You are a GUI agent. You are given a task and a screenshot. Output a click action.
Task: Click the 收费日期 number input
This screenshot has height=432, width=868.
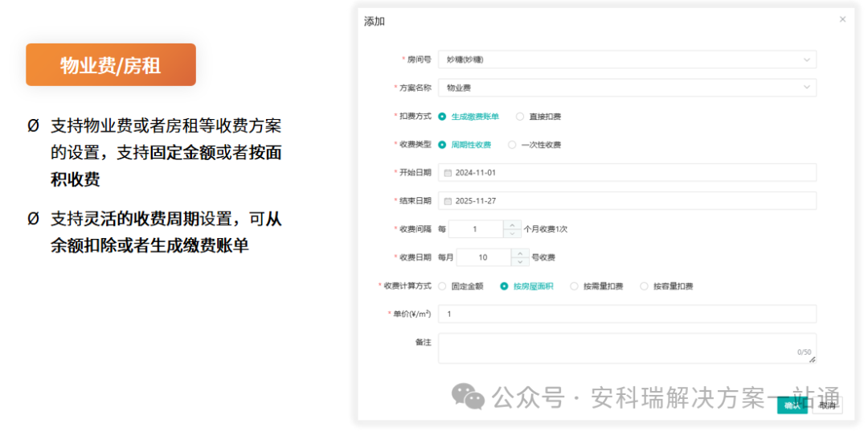coord(483,257)
